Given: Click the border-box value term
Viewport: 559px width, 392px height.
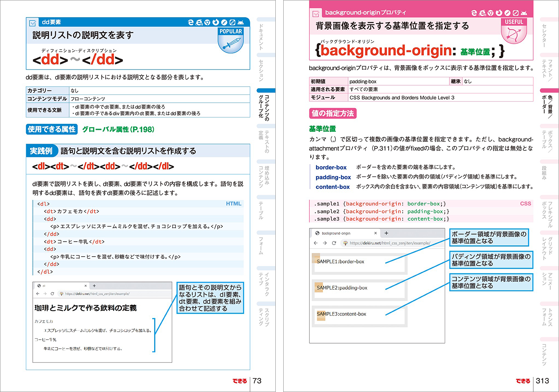Looking at the screenshot, I should point(331,168).
